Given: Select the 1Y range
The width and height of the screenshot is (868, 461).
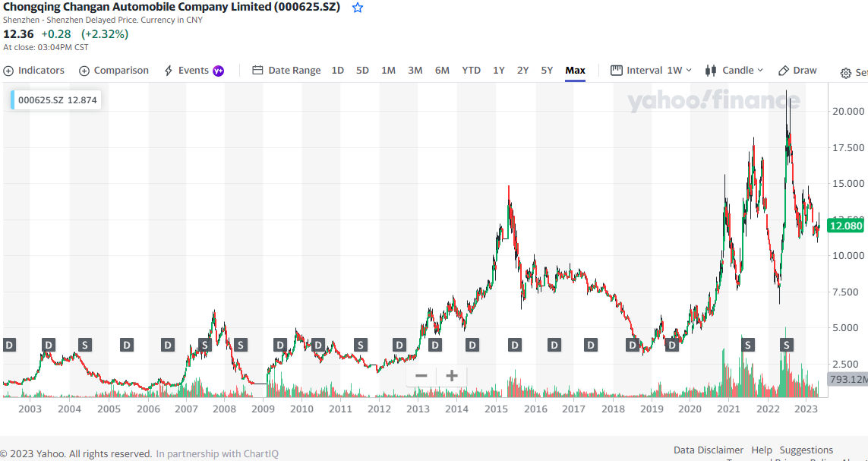Looking at the screenshot, I should tap(499, 71).
